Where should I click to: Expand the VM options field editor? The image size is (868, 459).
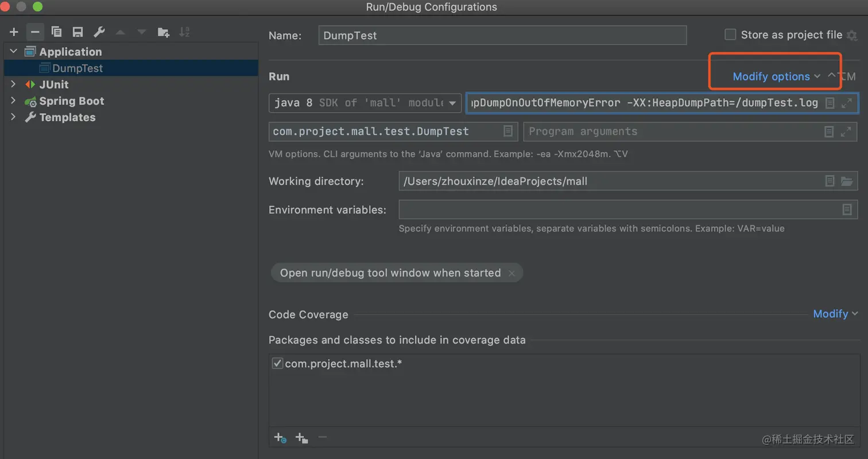point(846,103)
